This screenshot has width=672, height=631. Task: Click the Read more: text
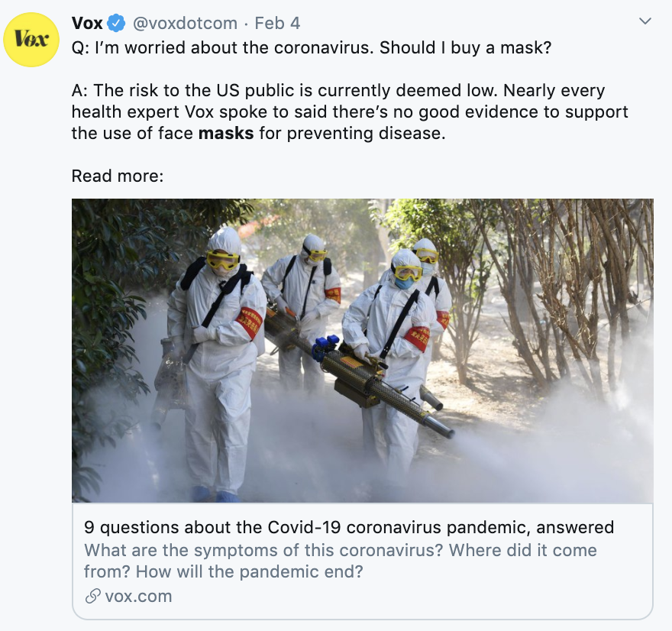coord(118,176)
